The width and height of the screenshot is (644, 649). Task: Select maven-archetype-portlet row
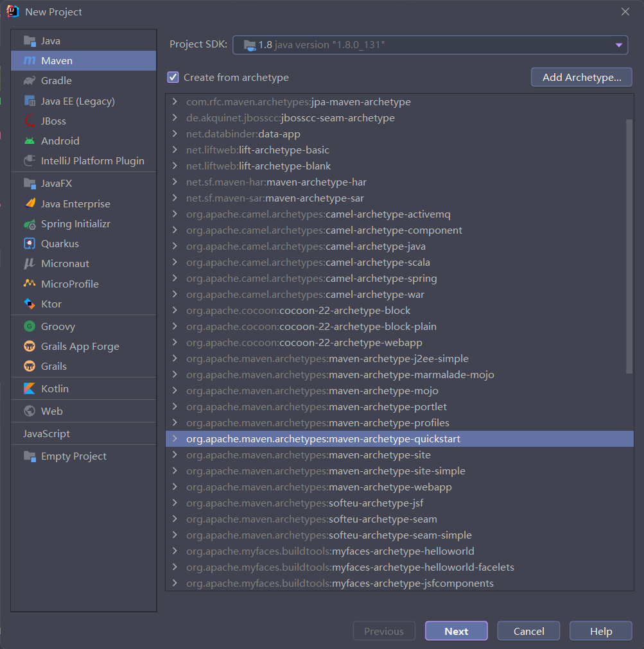point(399,406)
